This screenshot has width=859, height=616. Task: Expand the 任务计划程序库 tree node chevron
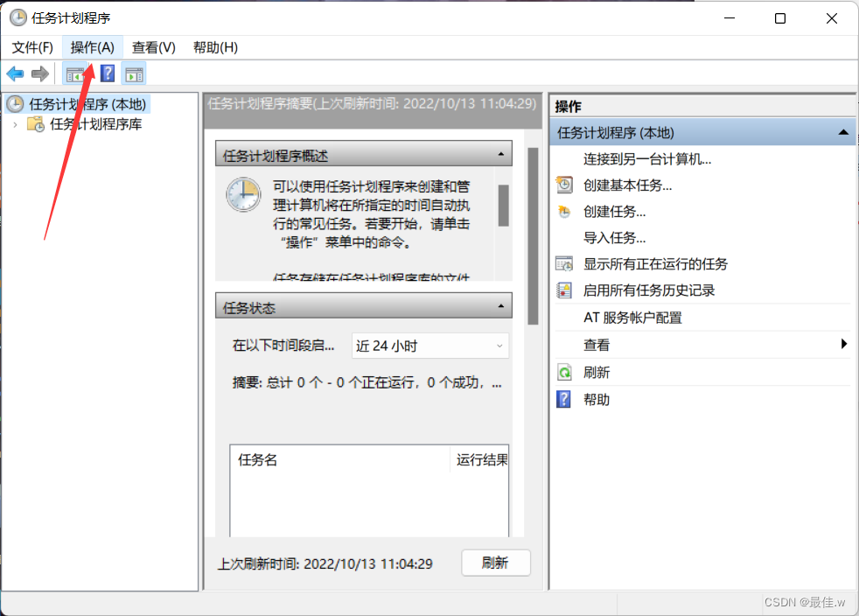(x=16, y=125)
